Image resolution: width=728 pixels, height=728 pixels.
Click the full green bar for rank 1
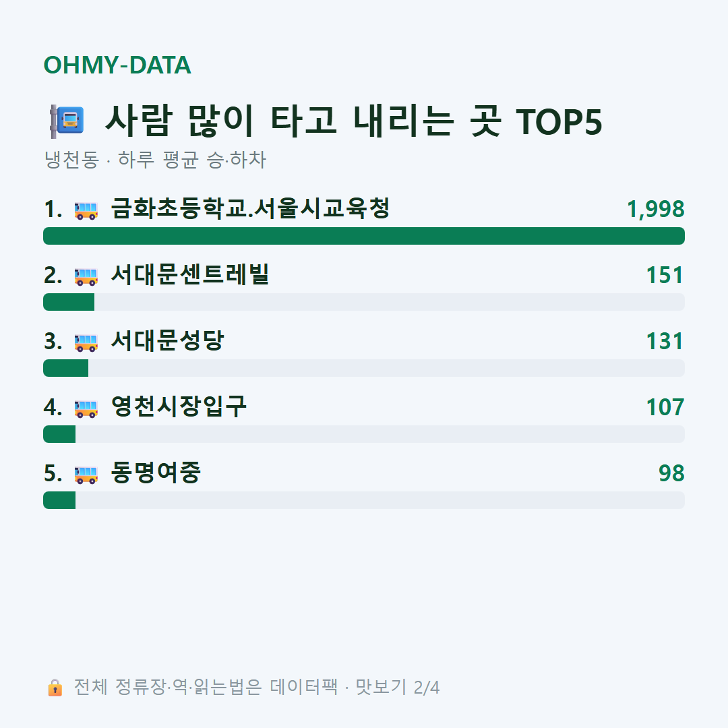(364, 236)
